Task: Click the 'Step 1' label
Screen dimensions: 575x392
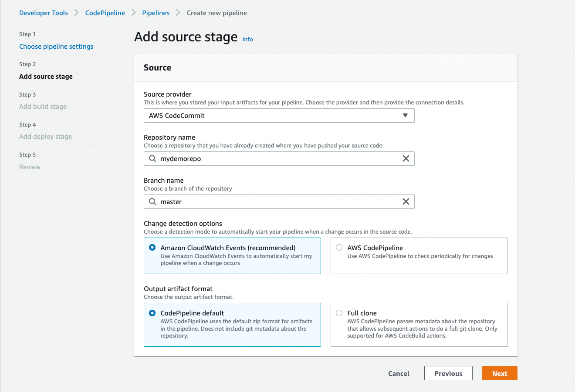Action: coord(27,34)
